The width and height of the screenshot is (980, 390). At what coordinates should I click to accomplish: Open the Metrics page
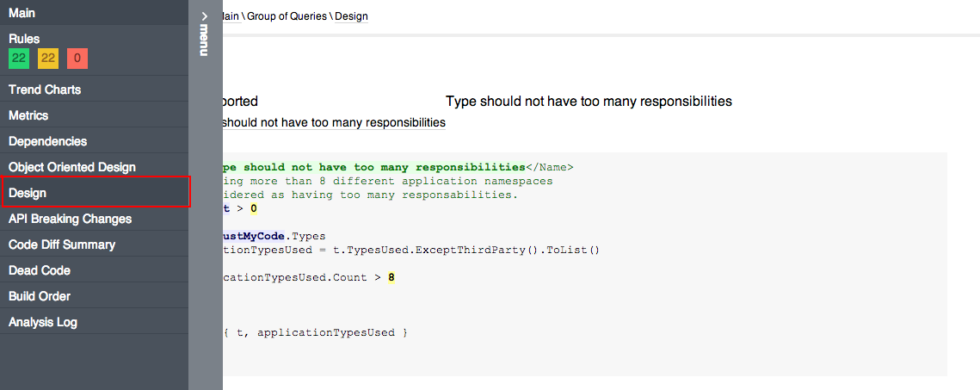point(95,115)
